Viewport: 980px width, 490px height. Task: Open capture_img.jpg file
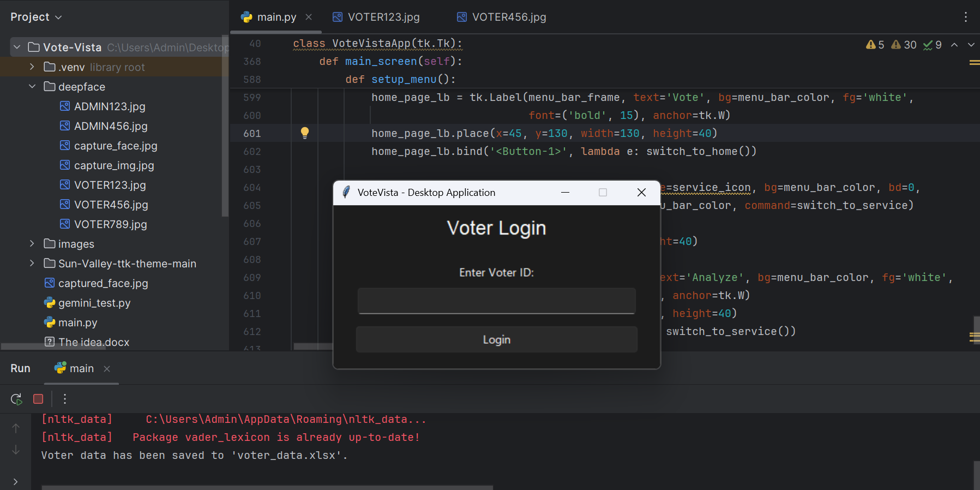[x=114, y=165]
